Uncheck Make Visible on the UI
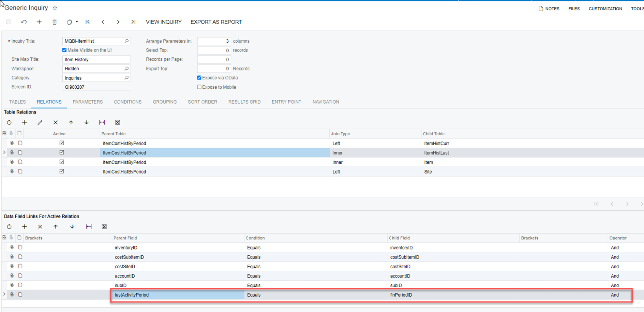This screenshot has width=644, height=312. point(64,50)
